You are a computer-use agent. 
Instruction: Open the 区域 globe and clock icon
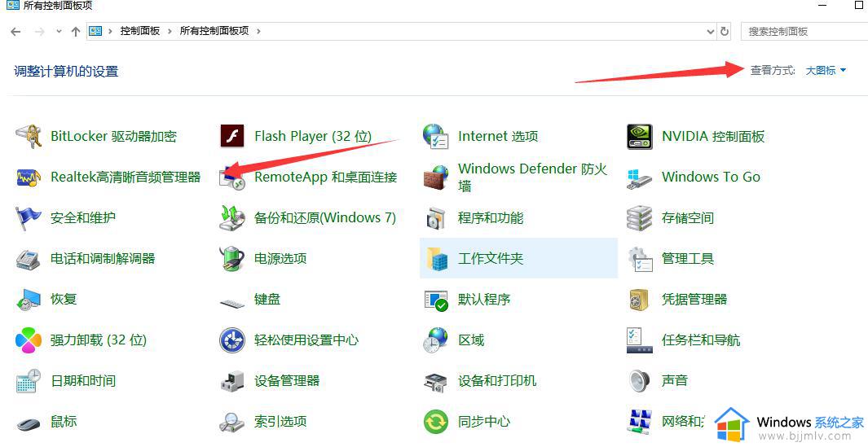click(x=436, y=340)
